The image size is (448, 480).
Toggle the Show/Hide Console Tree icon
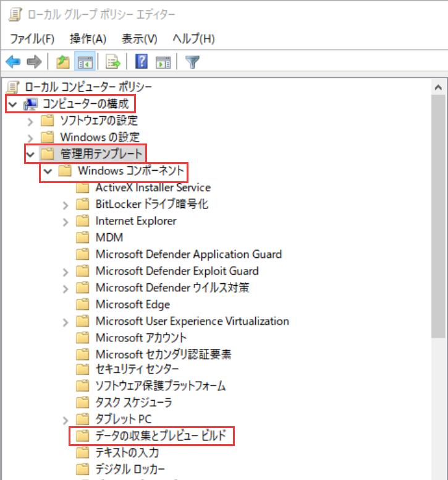84,61
